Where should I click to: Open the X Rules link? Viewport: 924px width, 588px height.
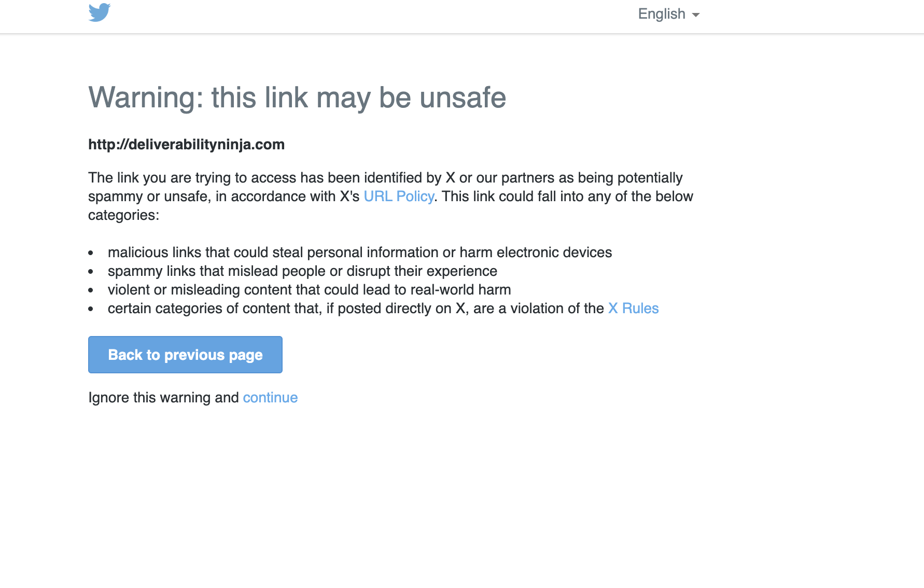(633, 309)
